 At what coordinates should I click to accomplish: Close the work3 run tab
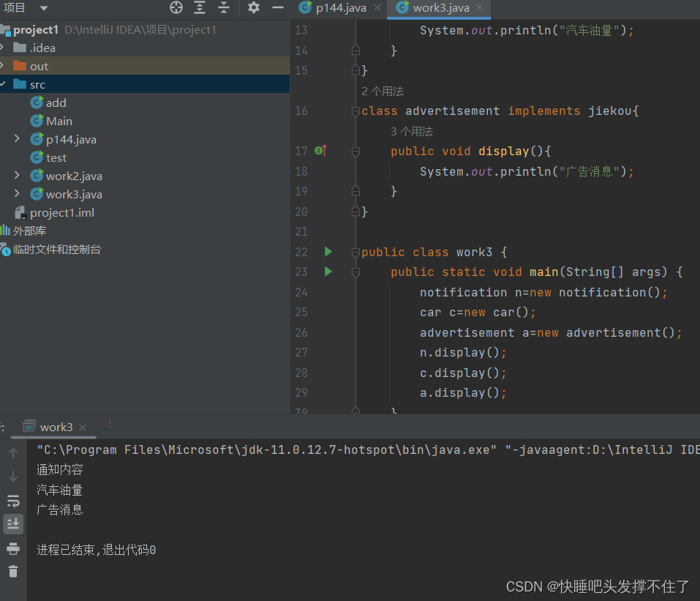83,428
